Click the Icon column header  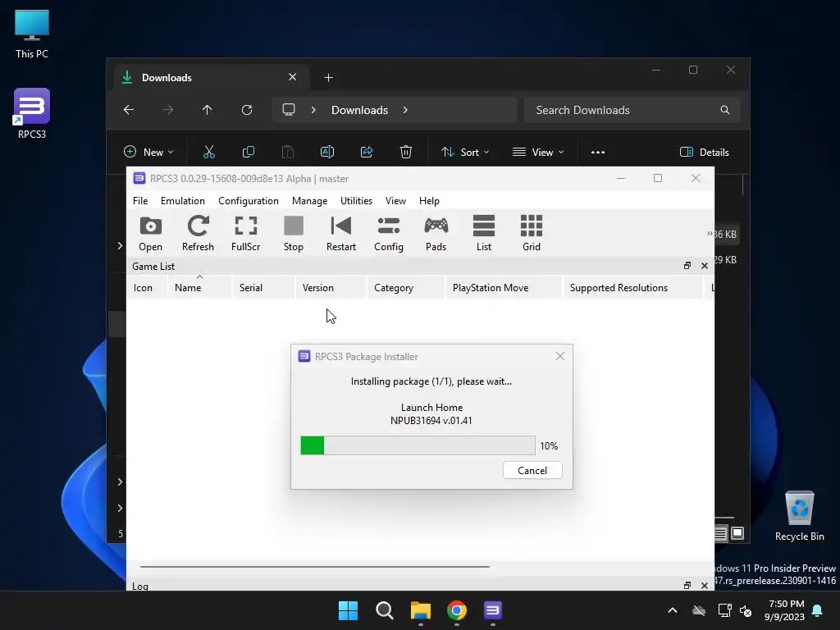click(x=147, y=288)
